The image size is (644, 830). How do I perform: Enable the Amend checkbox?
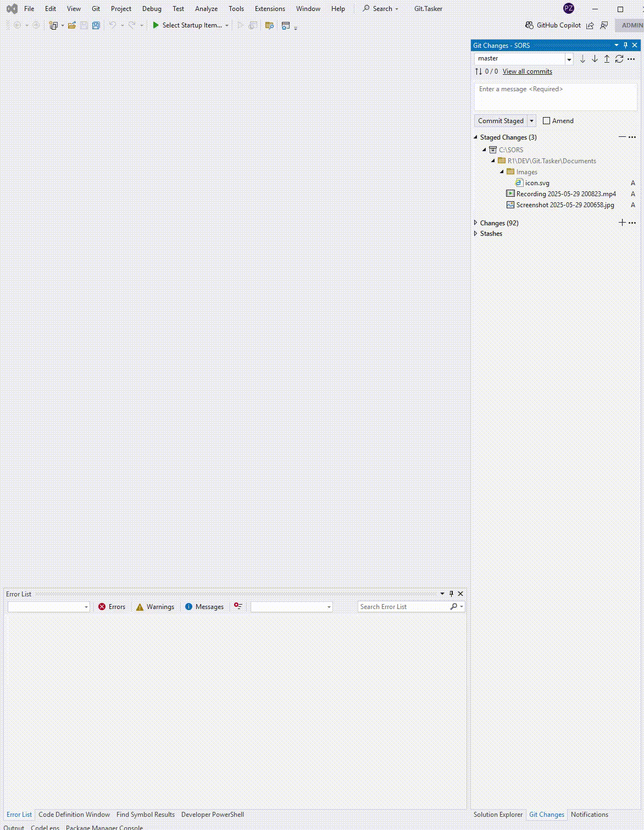pos(547,120)
